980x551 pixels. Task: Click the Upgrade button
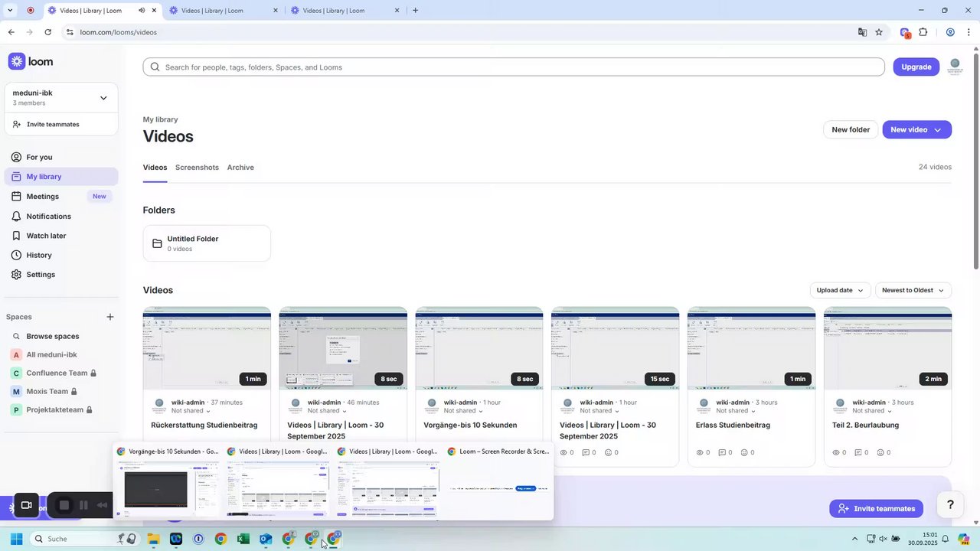tap(916, 67)
